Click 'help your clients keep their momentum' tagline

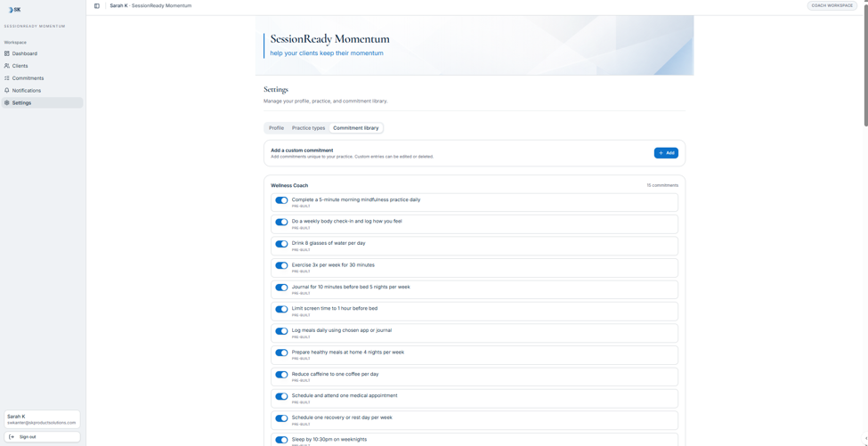pyautogui.click(x=327, y=53)
